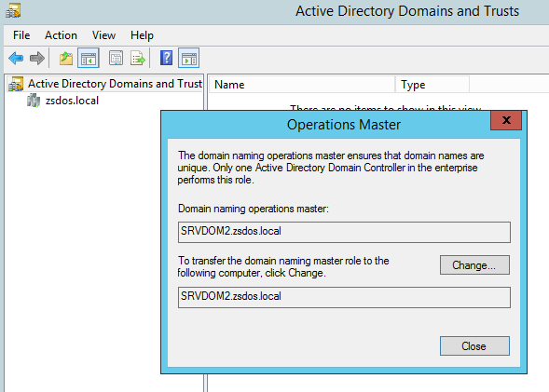Click the Active Directory Domains and Trusts window title
549x392 pixels.
pyautogui.click(x=407, y=11)
